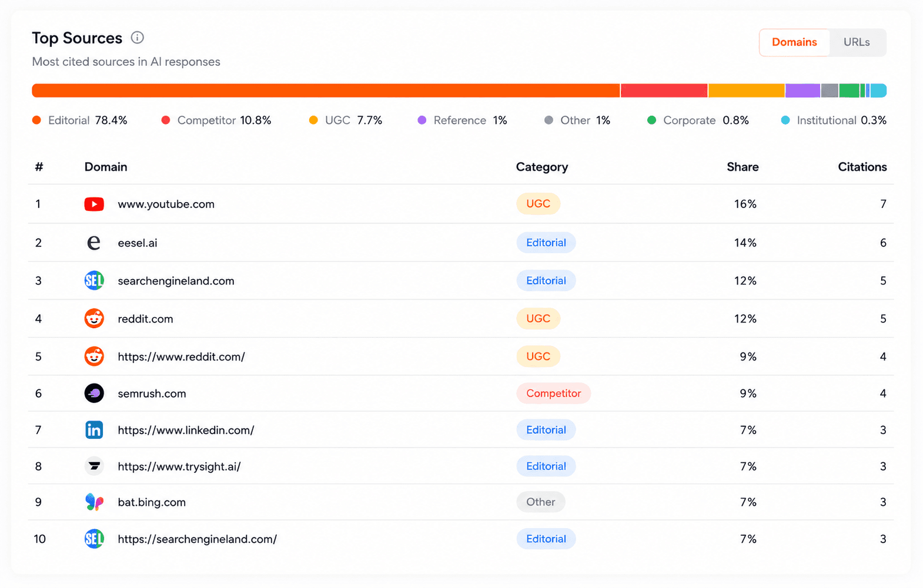The width and height of the screenshot is (923, 588).
Task: Click the yellow UGC legend dot
Action: (313, 120)
